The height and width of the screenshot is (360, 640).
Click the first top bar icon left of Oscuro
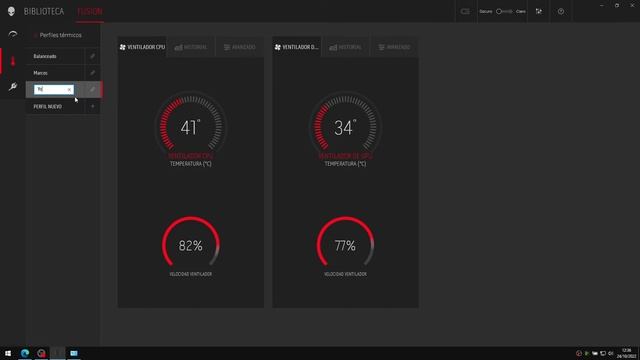point(465,11)
